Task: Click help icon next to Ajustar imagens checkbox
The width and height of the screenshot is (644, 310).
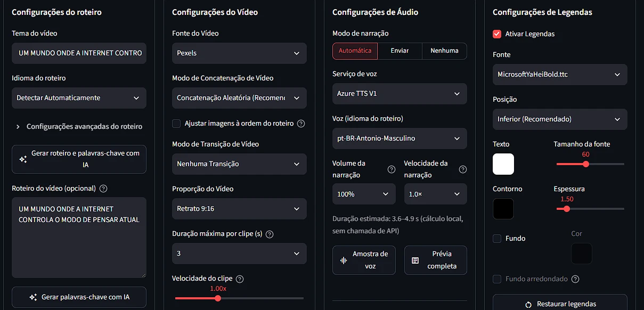Action: click(x=301, y=124)
